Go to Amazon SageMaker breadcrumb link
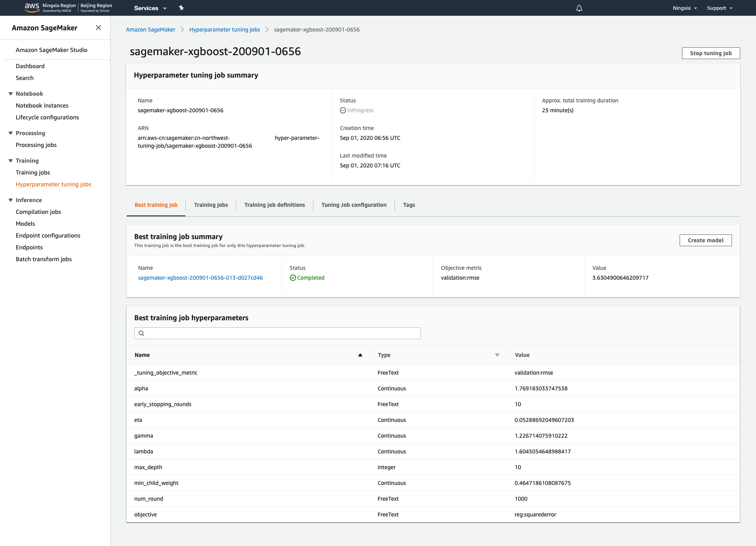Screen dimensions: 756x546 (150, 30)
